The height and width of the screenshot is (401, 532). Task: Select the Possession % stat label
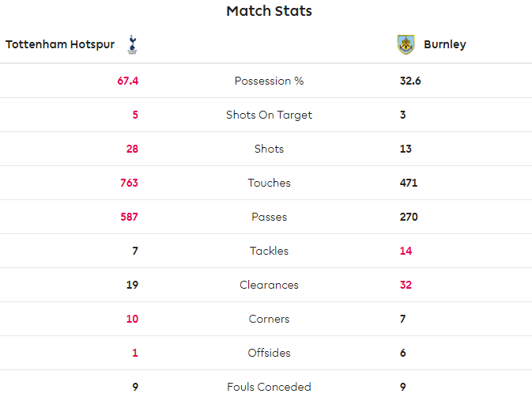click(269, 81)
